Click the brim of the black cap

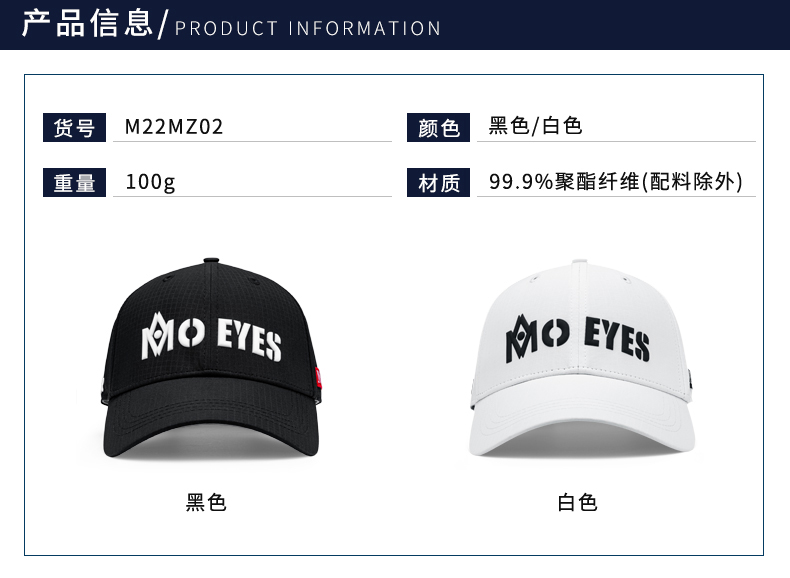pos(211,423)
